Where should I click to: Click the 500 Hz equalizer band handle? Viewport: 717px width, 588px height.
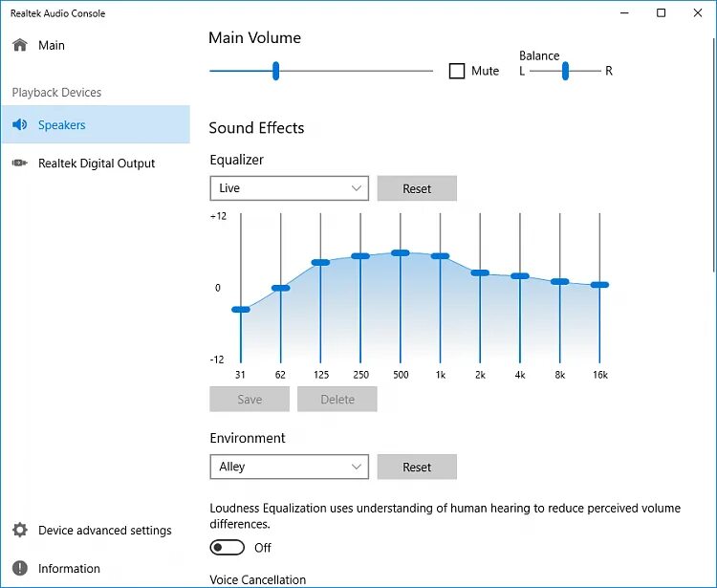pyautogui.click(x=401, y=252)
